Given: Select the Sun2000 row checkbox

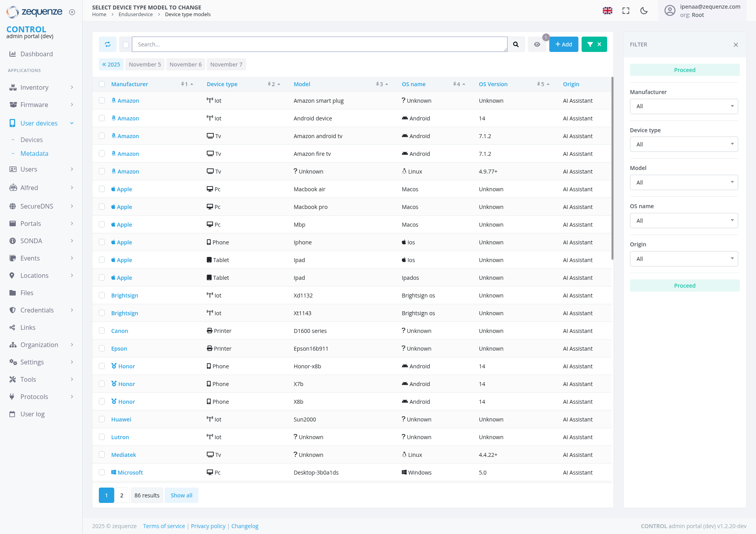Looking at the screenshot, I should [x=102, y=419].
